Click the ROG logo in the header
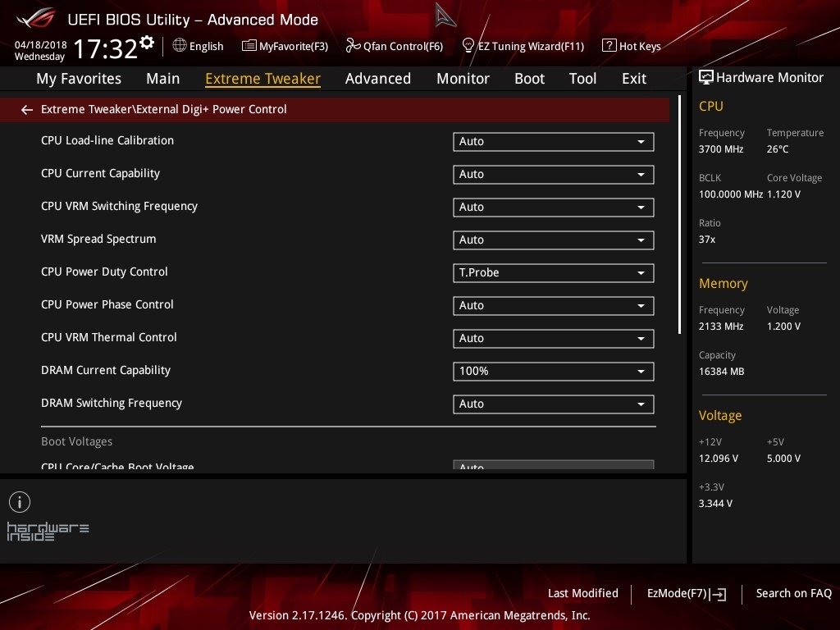Image resolution: width=840 pixels, height=630 pixels. pyautogui.click(x=36, y=19)
